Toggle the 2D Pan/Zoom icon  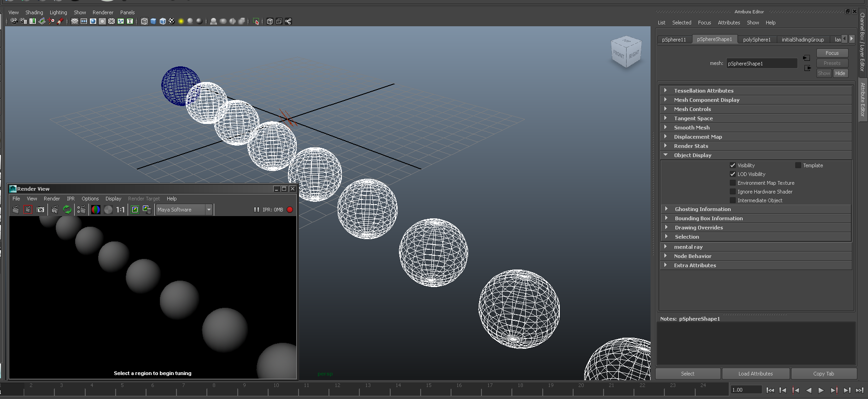pyautogui.click(x=51, y=21)
